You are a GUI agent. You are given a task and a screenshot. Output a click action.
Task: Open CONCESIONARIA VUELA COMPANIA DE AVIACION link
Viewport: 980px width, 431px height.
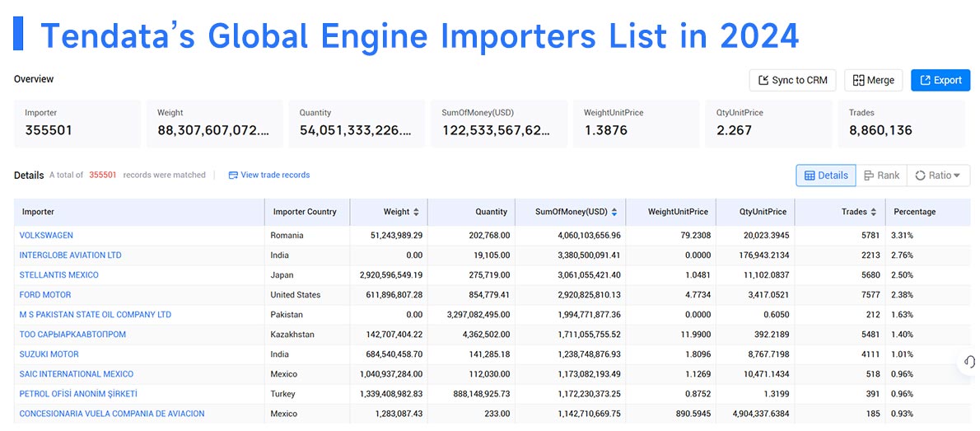click(x=112, y=414)
